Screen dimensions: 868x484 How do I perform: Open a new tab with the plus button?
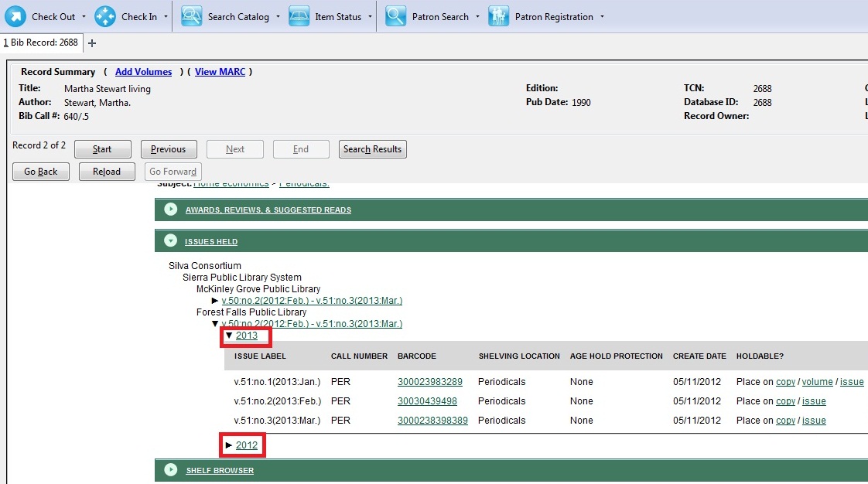(x=91, y=43)
